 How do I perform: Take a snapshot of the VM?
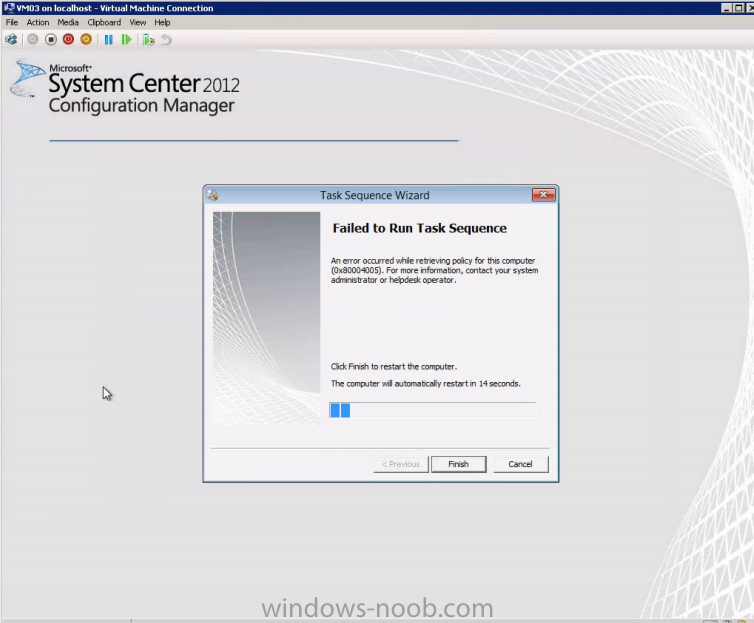149,40
